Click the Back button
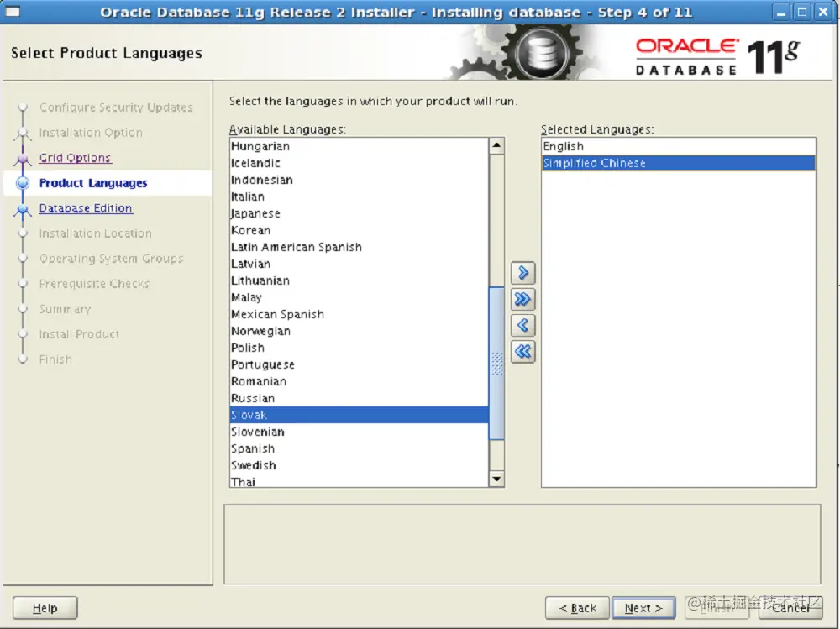The image size is (840, 629). (x=577, y=607)
